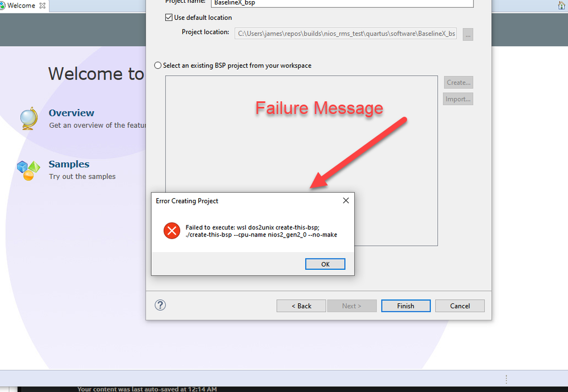
Task: Close the Welcome tab with its X
Action: coord(43,6)
